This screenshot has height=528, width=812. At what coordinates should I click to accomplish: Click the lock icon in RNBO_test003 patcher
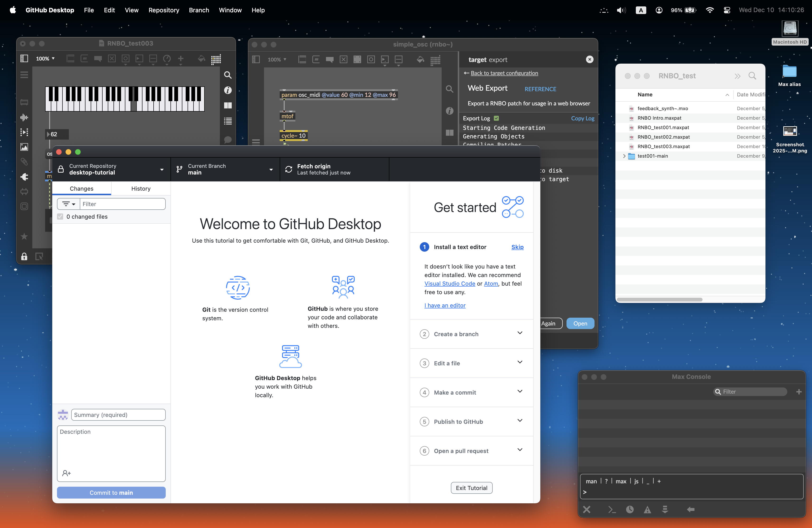coord(24,256)
